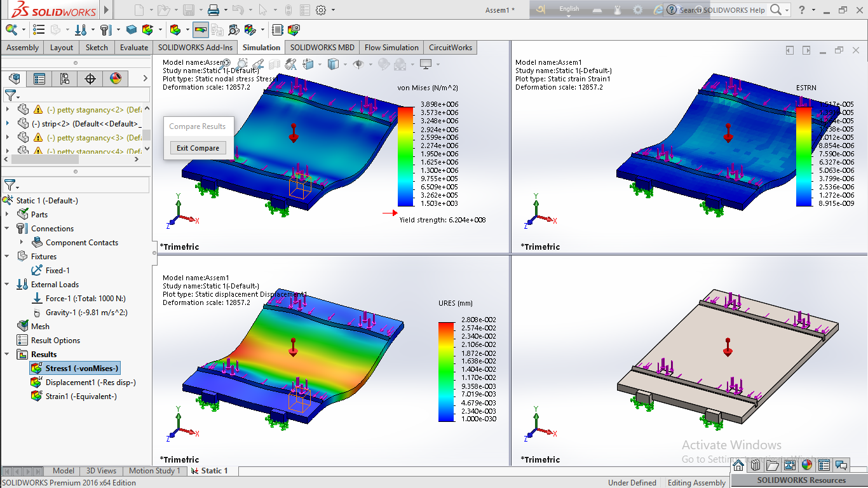Click the Shell Manager layered icon
Image resolution: width=868 pixels, height=488 pixels.
132,30
